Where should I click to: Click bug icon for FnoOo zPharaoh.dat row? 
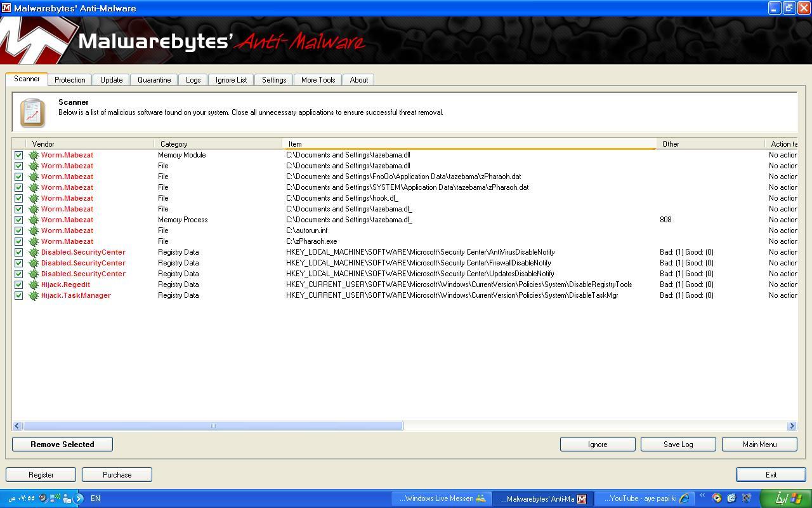[x=34, y=177]
